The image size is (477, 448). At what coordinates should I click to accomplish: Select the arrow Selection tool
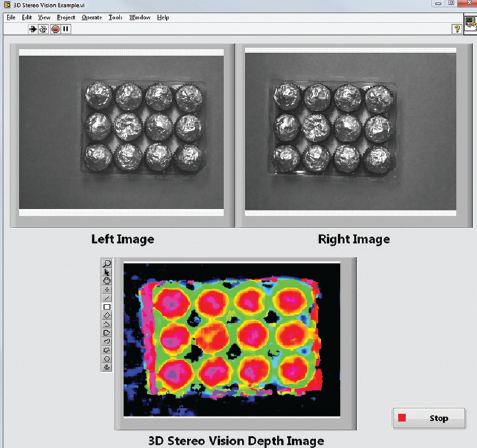106,272
